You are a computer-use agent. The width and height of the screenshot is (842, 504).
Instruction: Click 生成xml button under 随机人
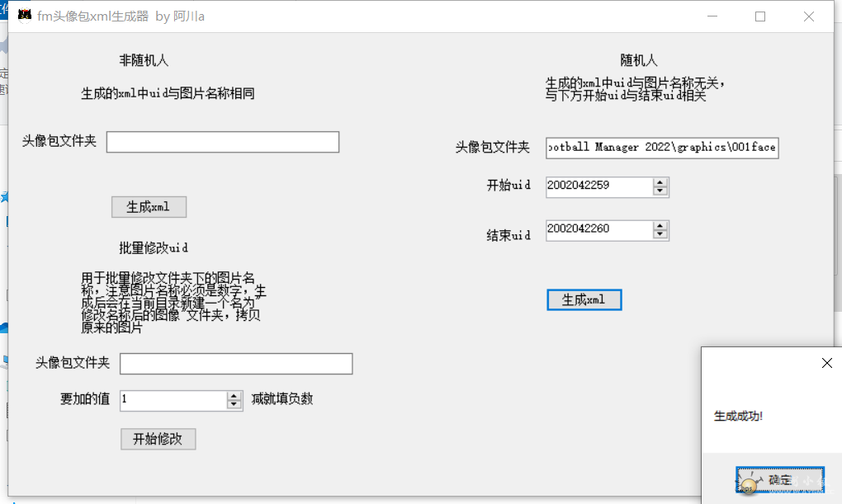584,300
